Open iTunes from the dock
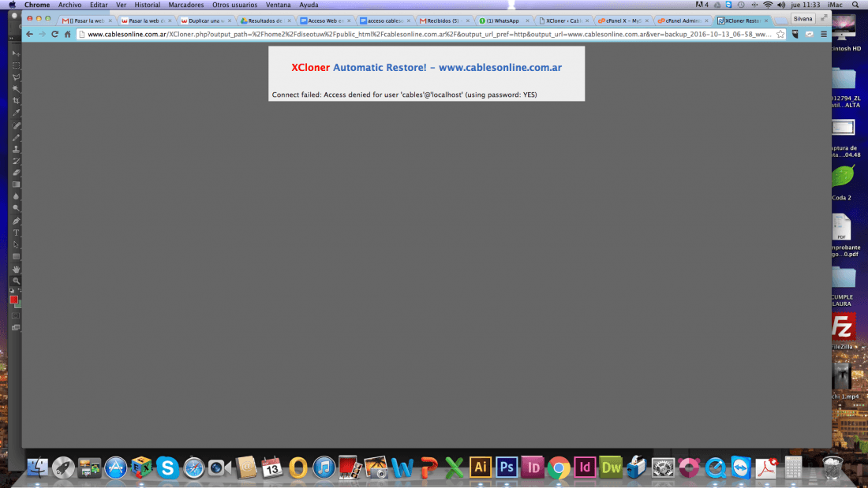Viewport: 868px width, 488px height. tap(324, 468)
